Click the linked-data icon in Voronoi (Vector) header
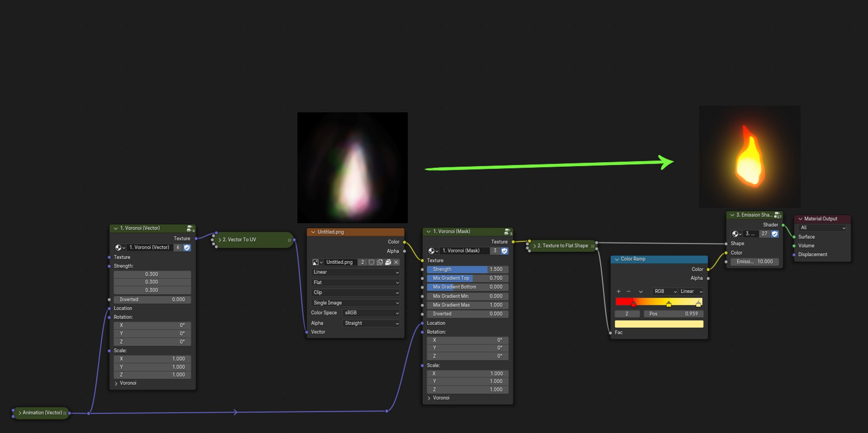The width and height of the screenshot is (868, 433). pos(190,229)
